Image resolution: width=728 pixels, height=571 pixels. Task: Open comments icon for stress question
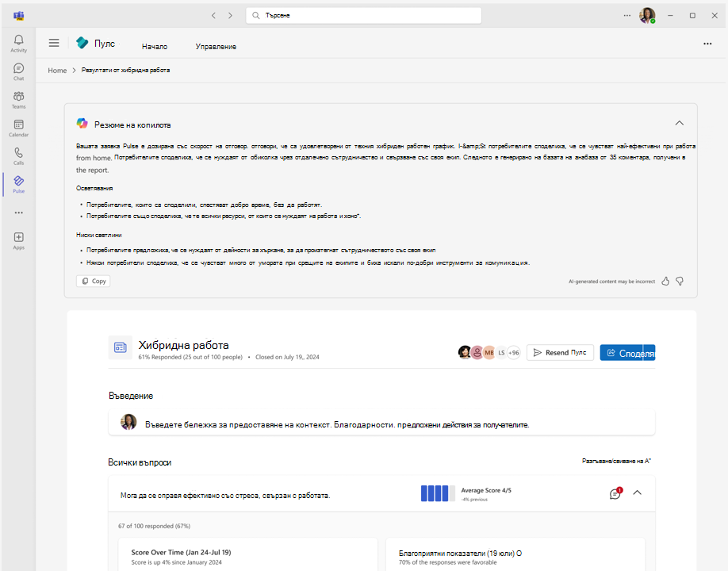pyautogui.click(x=615, y=494)
